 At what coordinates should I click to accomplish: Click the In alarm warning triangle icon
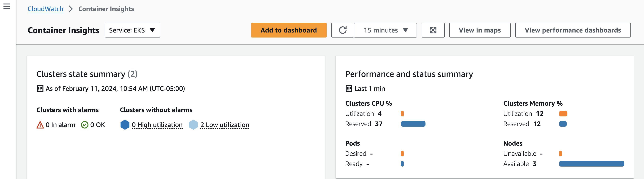pyautogui.click(x=40, y=125)
